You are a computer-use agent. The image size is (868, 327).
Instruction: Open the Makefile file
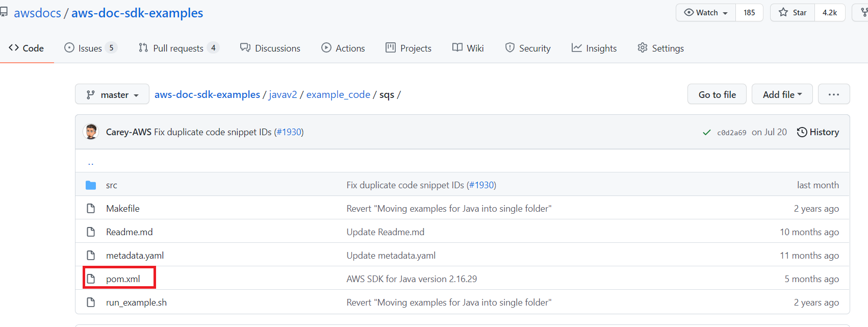123,209
